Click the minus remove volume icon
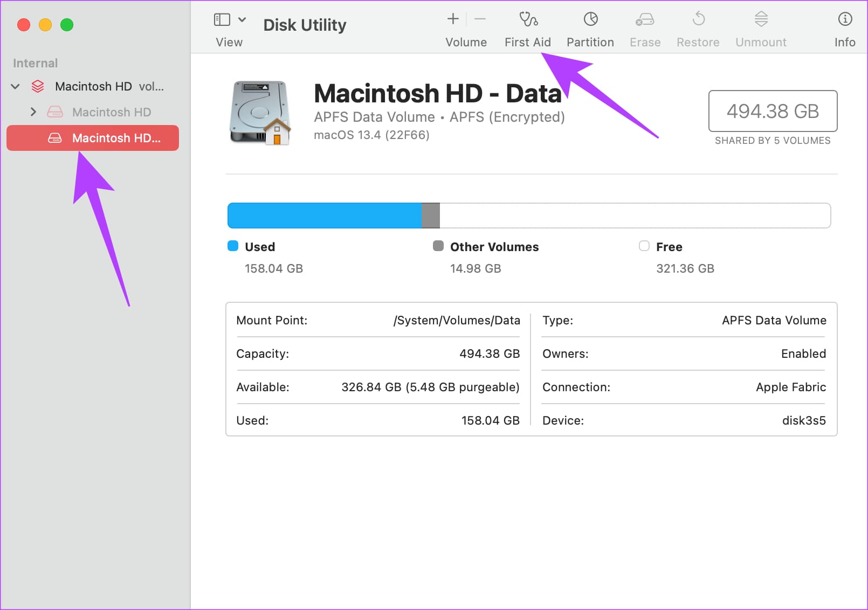 point(480,19)
